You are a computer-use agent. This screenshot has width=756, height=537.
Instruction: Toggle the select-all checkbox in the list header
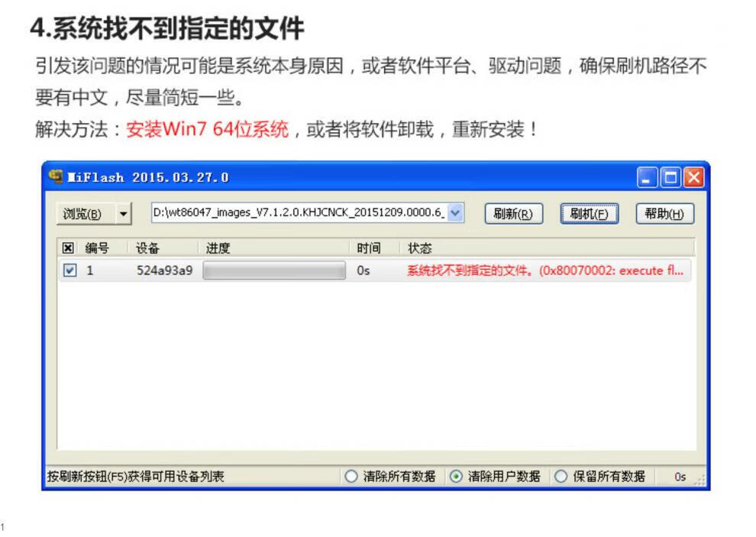point(68,248)
